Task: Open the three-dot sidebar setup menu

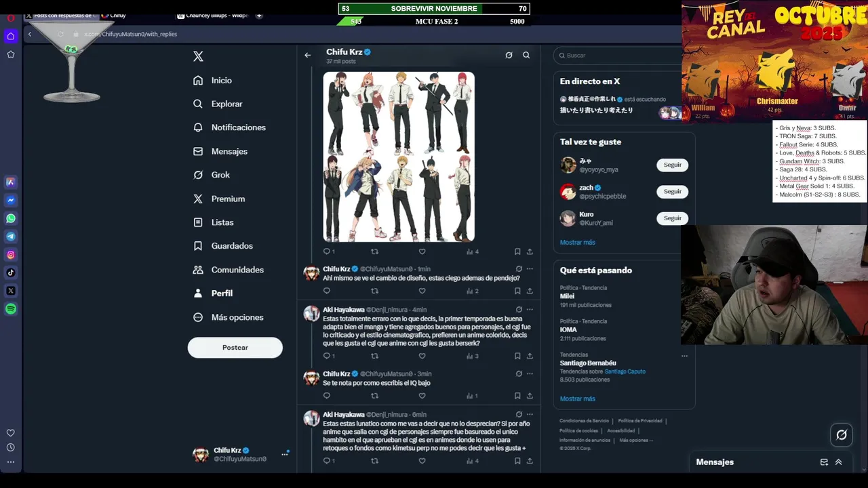Action: (x=11, y=462)
